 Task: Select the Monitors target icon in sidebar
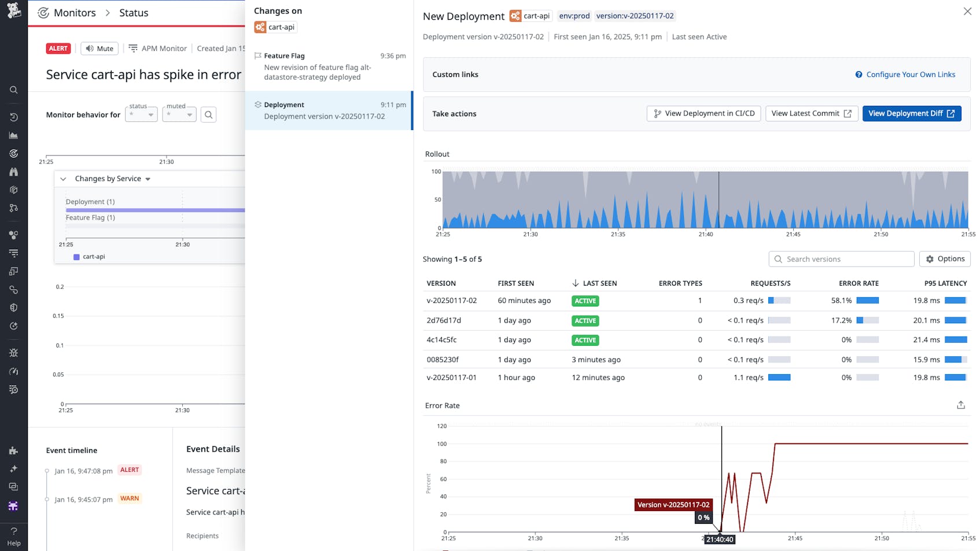coord(14,153)
